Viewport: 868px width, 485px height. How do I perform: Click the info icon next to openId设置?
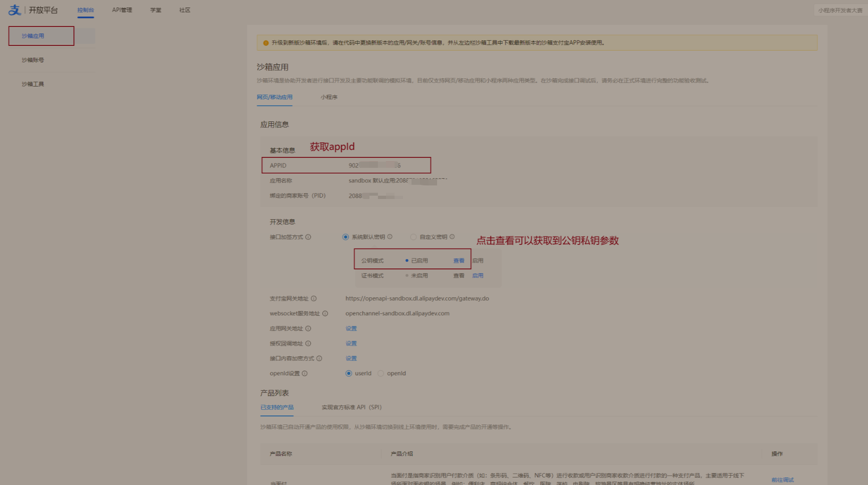[305, 373]
